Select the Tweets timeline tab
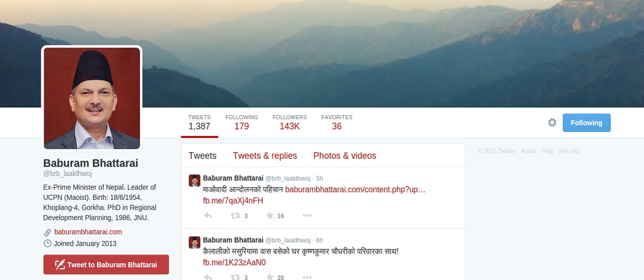The width and height of the screenshot is (644, 280). (203, 156)
